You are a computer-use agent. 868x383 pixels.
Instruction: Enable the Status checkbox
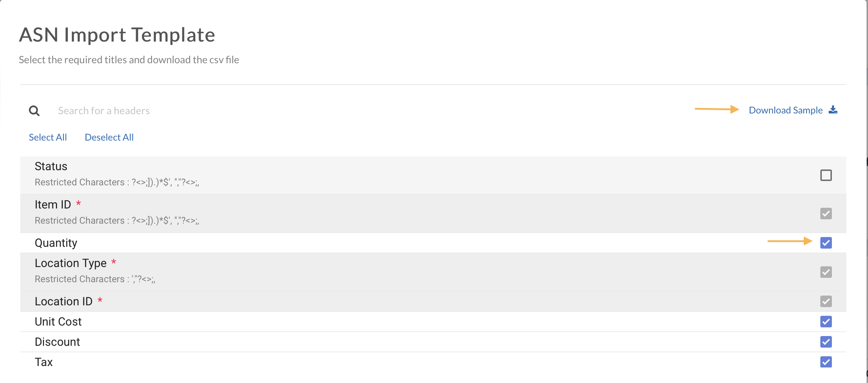point(826,175)
